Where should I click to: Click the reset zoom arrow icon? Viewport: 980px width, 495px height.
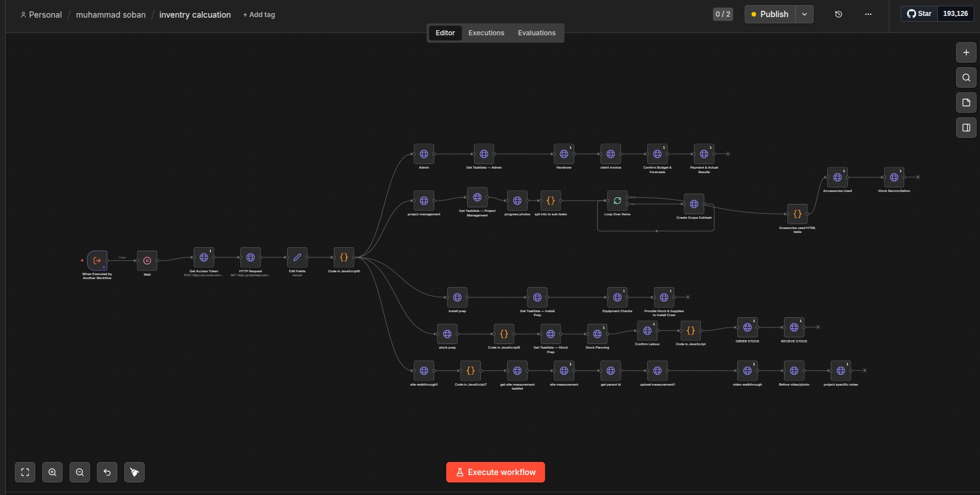point(107,472)
